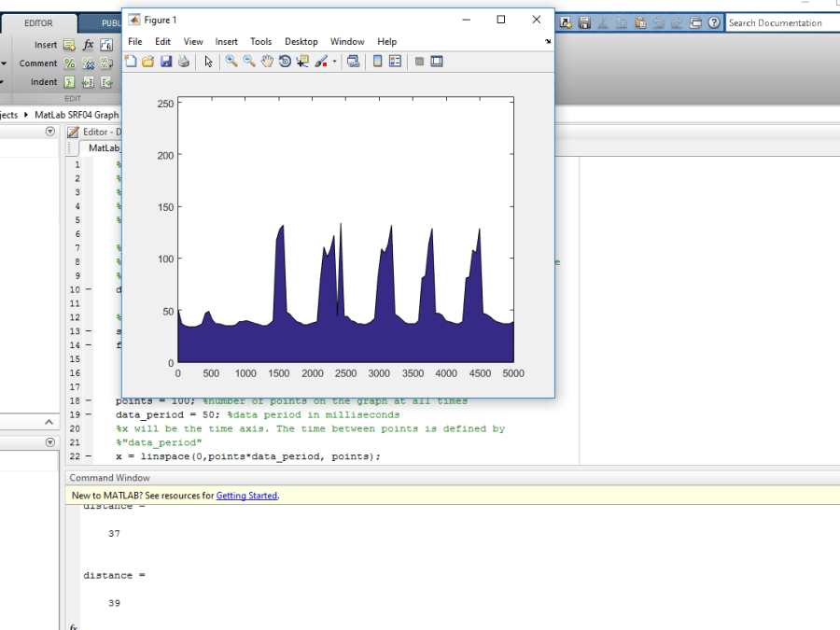Open Help via question mark icon
The width and height of the screenshot is (840, 630).
click(714, 22)
